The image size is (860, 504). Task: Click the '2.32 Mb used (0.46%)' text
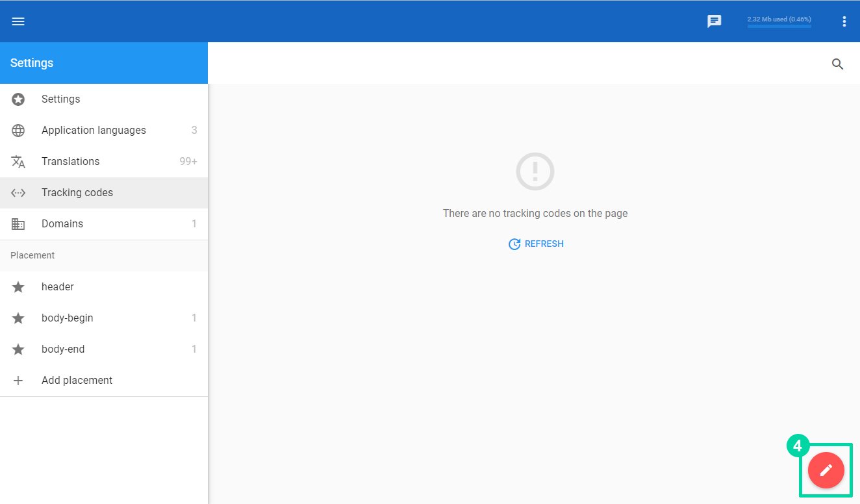779,19
